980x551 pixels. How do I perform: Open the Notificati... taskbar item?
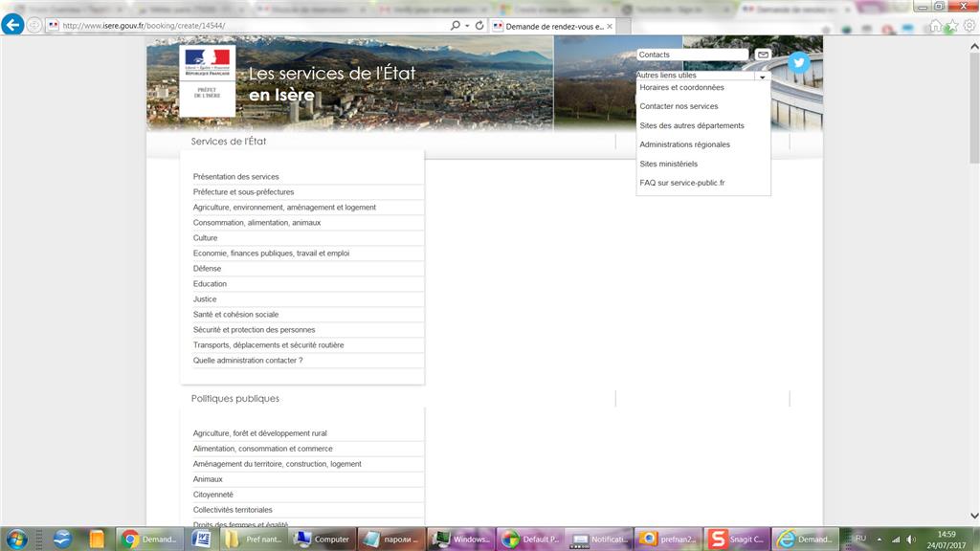(599, 540)
